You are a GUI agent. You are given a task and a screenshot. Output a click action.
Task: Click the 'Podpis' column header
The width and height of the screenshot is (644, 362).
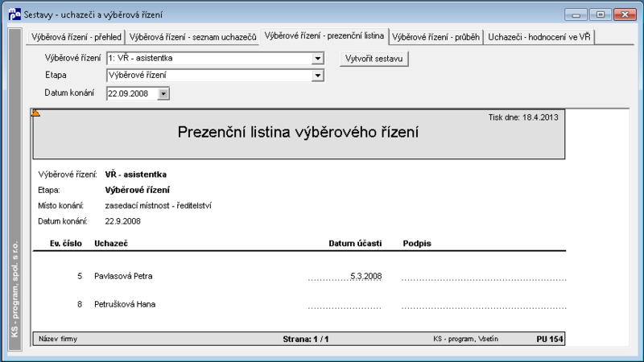click(417, 244)
